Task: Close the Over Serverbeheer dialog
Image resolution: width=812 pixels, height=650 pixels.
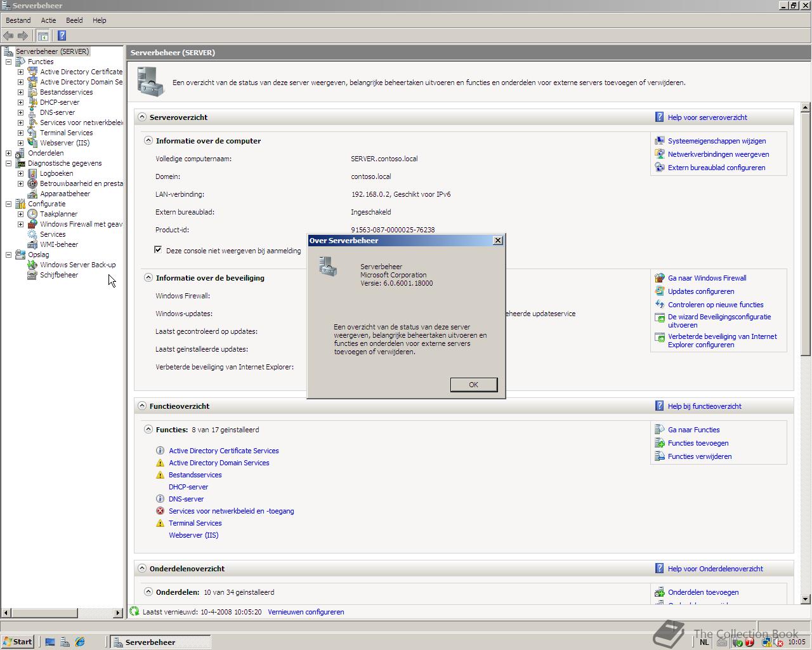Action: click(498, 240)
